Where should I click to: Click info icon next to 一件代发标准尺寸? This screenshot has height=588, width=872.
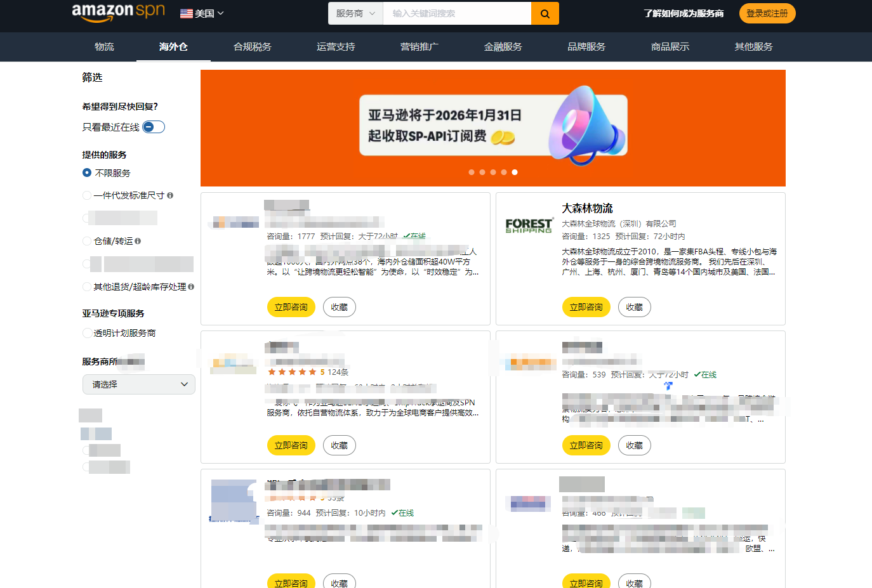pos(170,195)
